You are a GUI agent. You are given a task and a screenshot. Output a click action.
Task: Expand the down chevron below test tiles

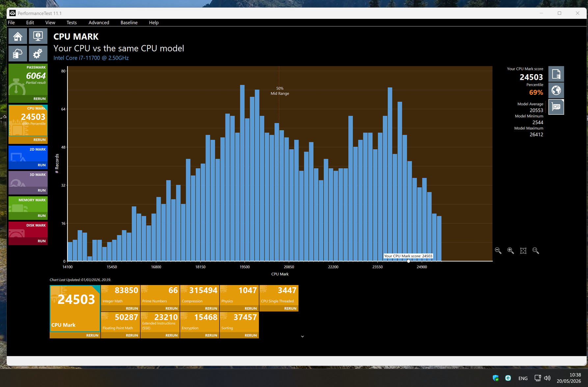point(302,337)
